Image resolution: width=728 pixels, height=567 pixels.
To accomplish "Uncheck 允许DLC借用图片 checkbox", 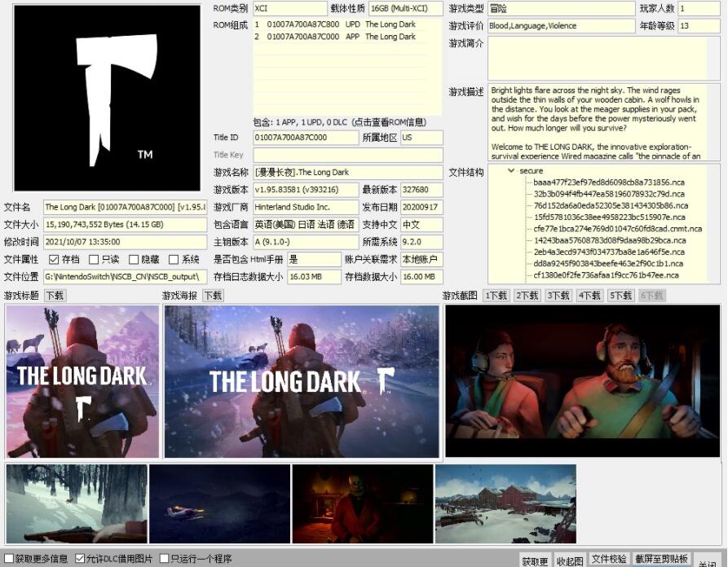I will tap(80, 558).
